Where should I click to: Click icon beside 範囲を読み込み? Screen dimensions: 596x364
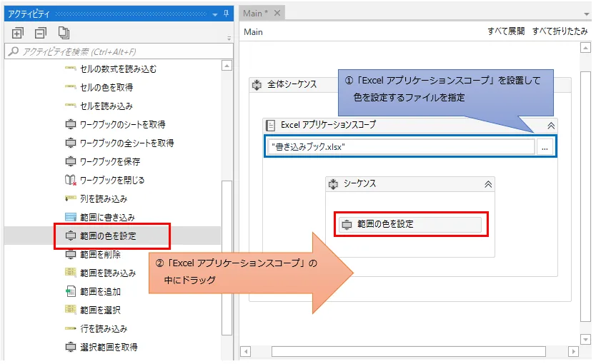71,272
